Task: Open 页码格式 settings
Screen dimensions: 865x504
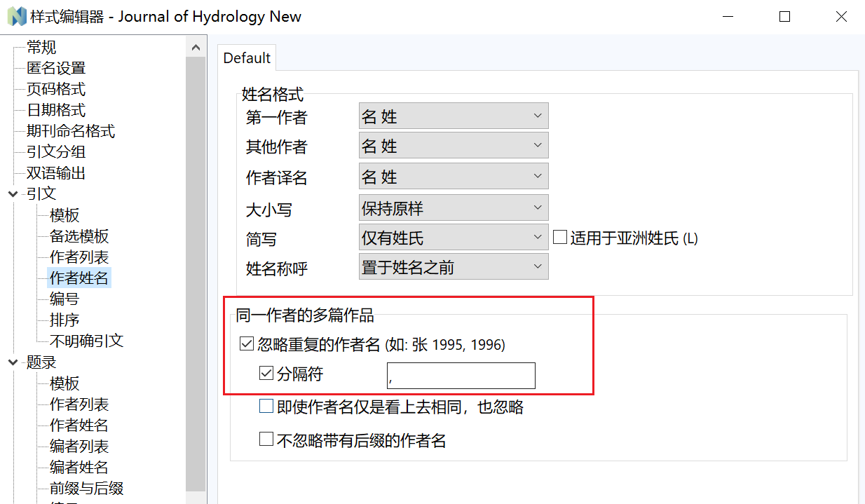Action: (x=56, y=89)
